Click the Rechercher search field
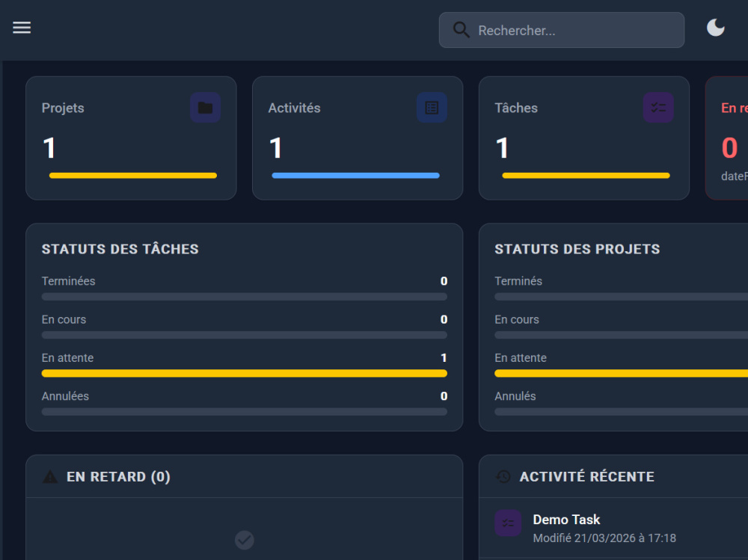 [562, 30]
